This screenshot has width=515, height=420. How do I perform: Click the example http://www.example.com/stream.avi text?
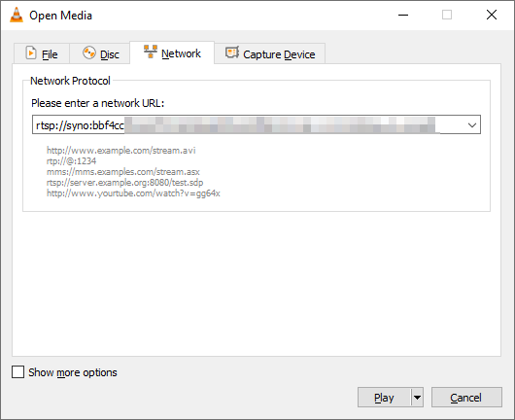pyautogui.click(x=120, y=151)
